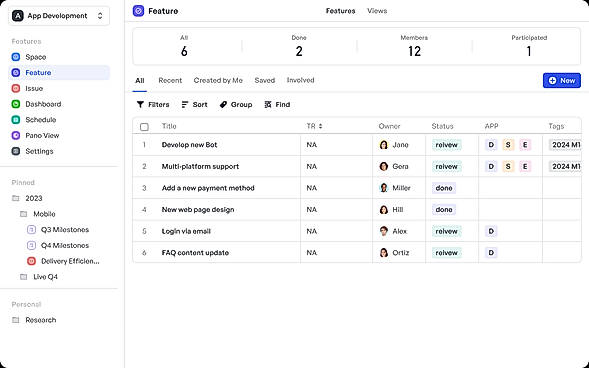Open the Settings sidebar icon

(16, 151)
